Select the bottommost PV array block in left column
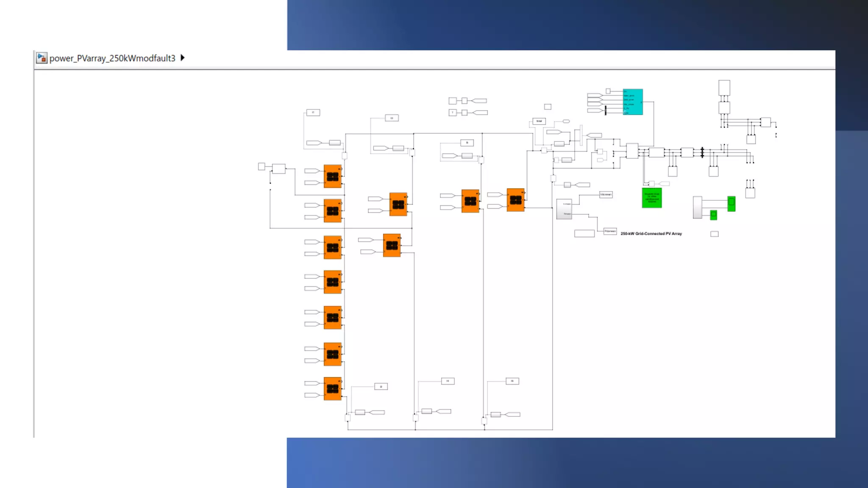This screenshot has width=868, height=488. click(332, 388)
